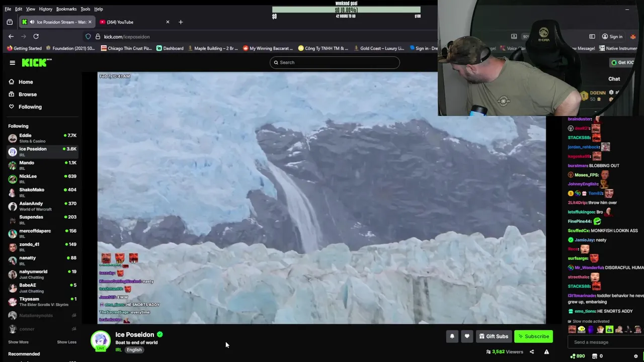
Task: Go back to previous page
Action: 11,36
